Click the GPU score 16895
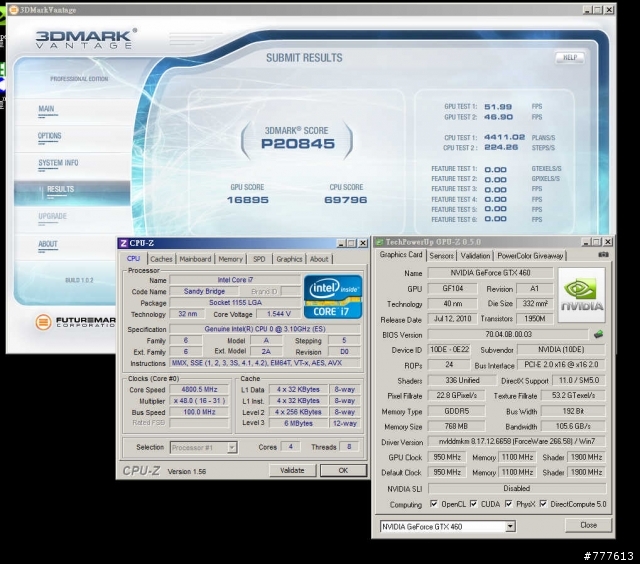The width and height of the screenshot is (640, 564). pos(248,200)
